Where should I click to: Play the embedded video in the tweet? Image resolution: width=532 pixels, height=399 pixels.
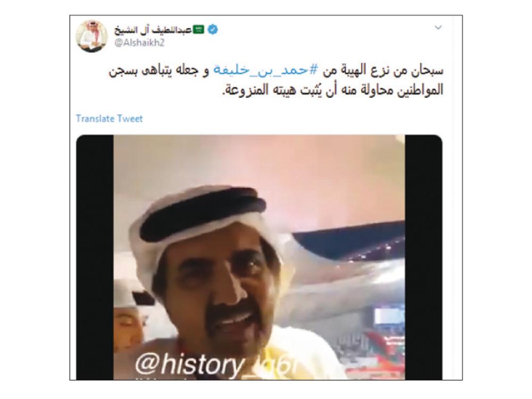[259, 257]
